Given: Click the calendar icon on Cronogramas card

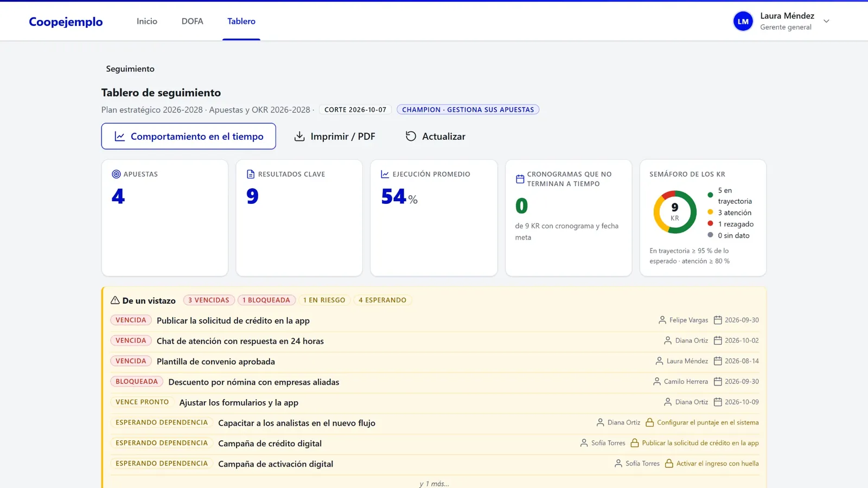Looking at the screenshot, I should click(x=520, y=179).
